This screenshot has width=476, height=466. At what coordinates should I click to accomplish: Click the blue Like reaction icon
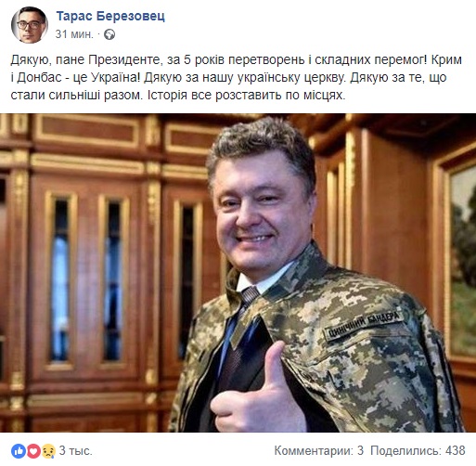(x=18, y=451)
